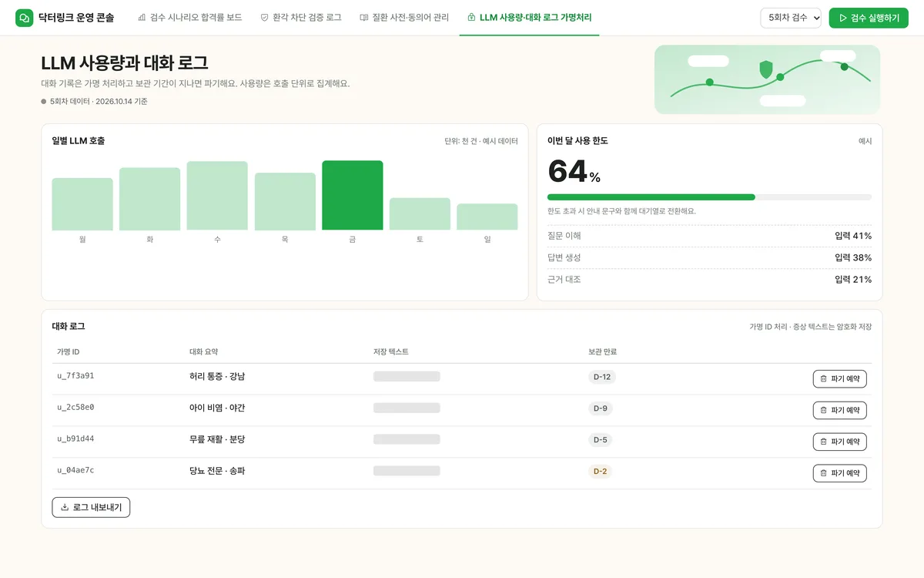Open the 검수 시나리오 합격률 보드 tab

click(189, 18)
